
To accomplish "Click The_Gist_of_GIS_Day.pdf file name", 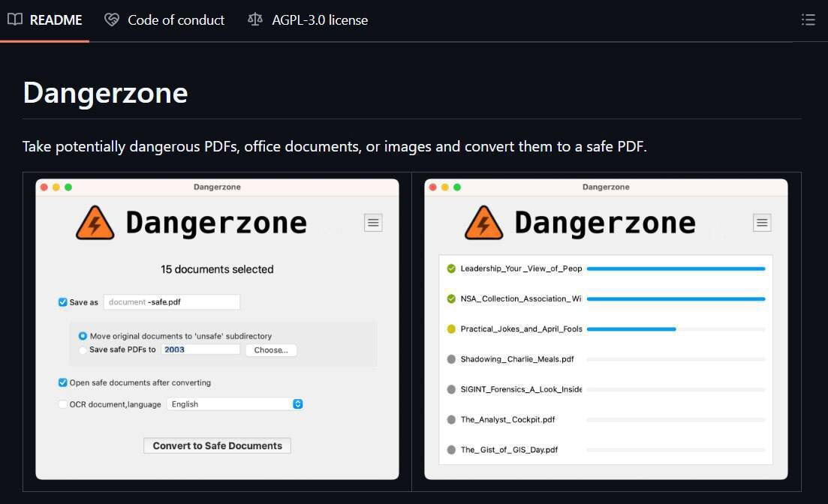I will pyautogui.click(x=509, y=450).
